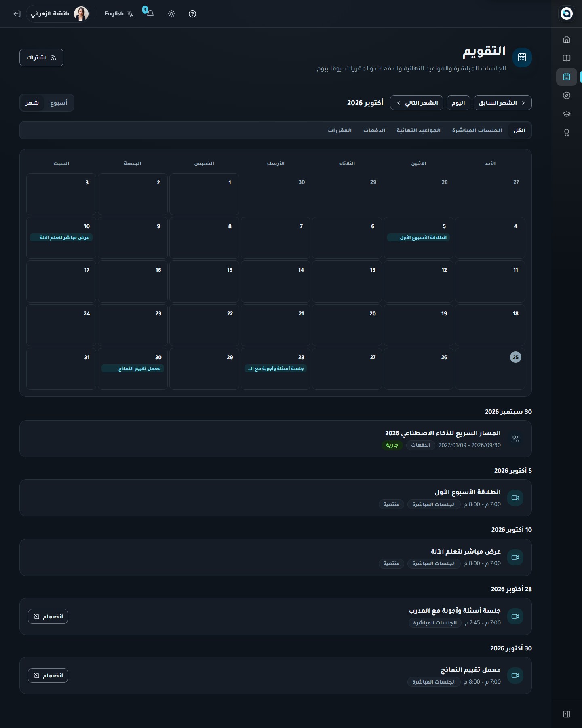Select today's date 25 in calendar
Image resolution: width=582 pixels, height=728 pixels.
(515, 357)
